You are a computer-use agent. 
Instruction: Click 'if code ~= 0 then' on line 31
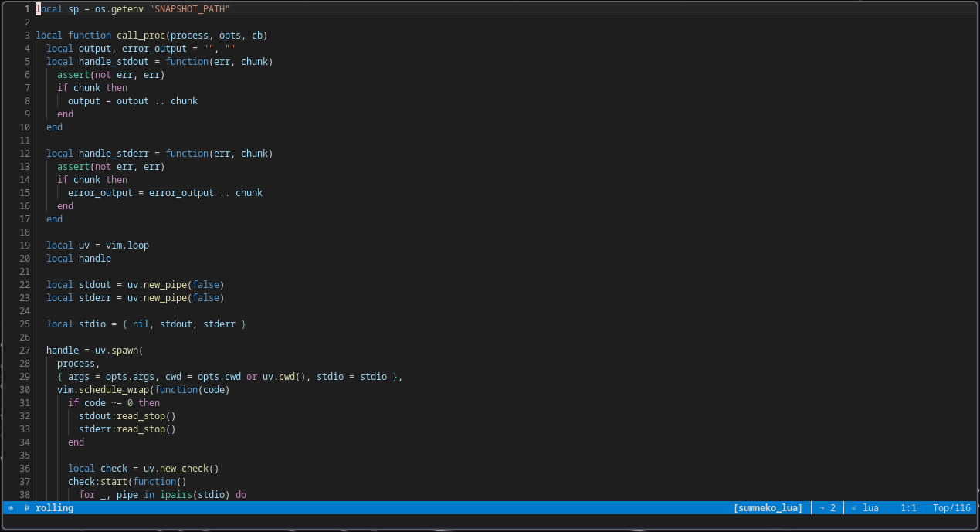point(114,403)
